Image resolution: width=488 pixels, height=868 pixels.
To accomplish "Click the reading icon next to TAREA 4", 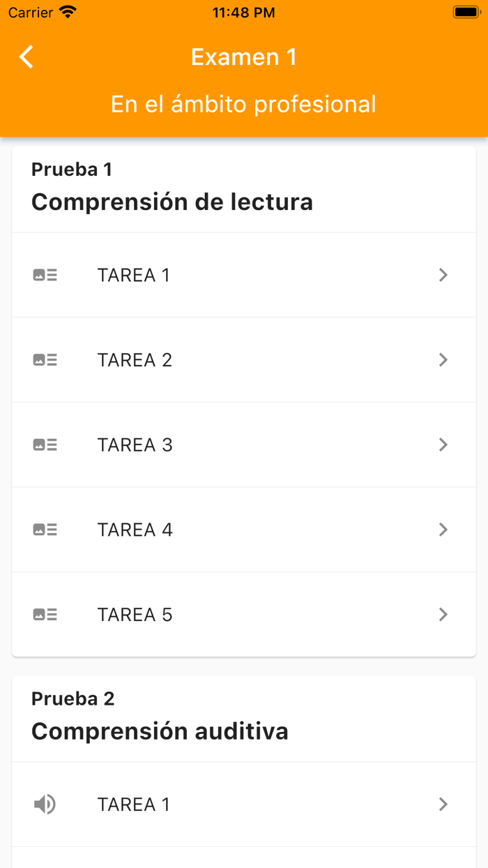I will coord(45,530).
